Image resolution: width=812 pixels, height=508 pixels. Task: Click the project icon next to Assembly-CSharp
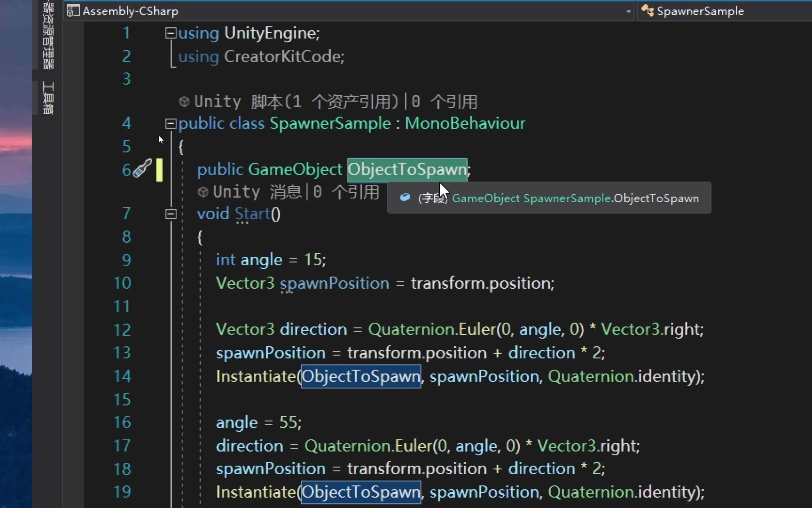coord(73,10)
